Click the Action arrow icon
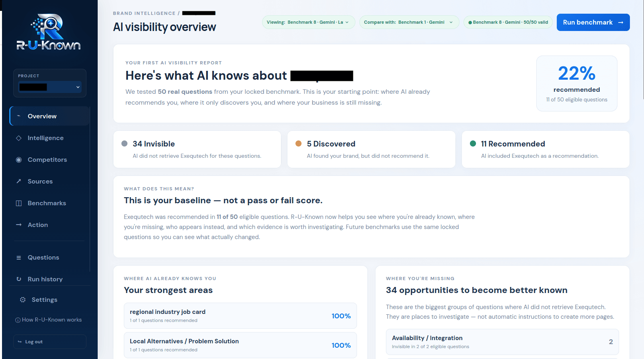This screenshot has height=359, width=644. click(x=18, y=225)
